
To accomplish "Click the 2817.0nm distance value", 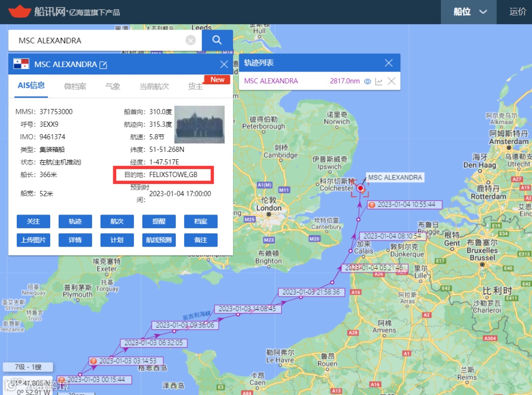I will tap(345, 81).
